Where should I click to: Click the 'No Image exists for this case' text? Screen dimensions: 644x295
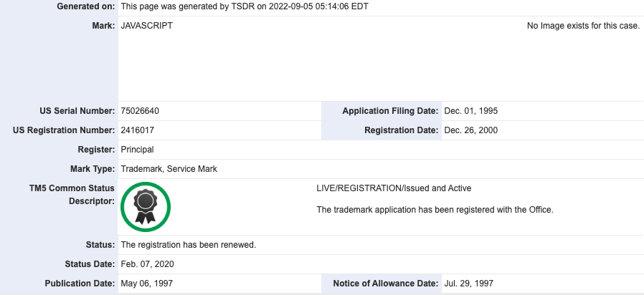click(583, 26)
